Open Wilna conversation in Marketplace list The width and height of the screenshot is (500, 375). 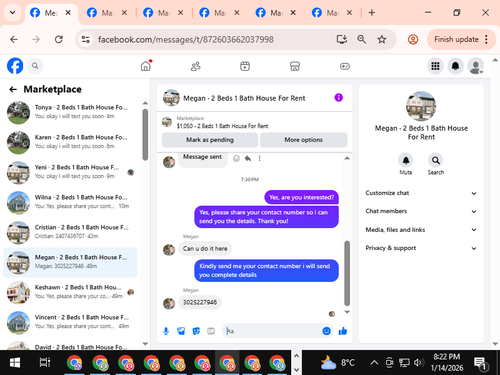(70, 202)
